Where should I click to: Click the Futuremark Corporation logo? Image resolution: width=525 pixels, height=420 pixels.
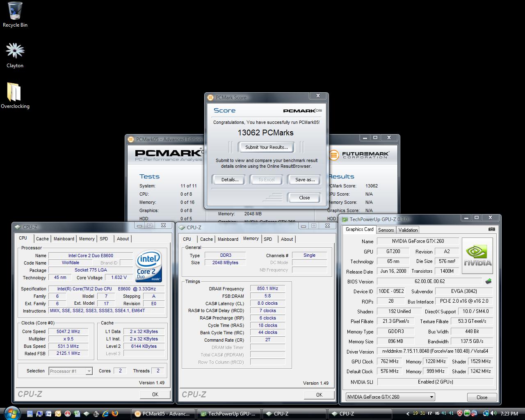(x=359, y=155)
